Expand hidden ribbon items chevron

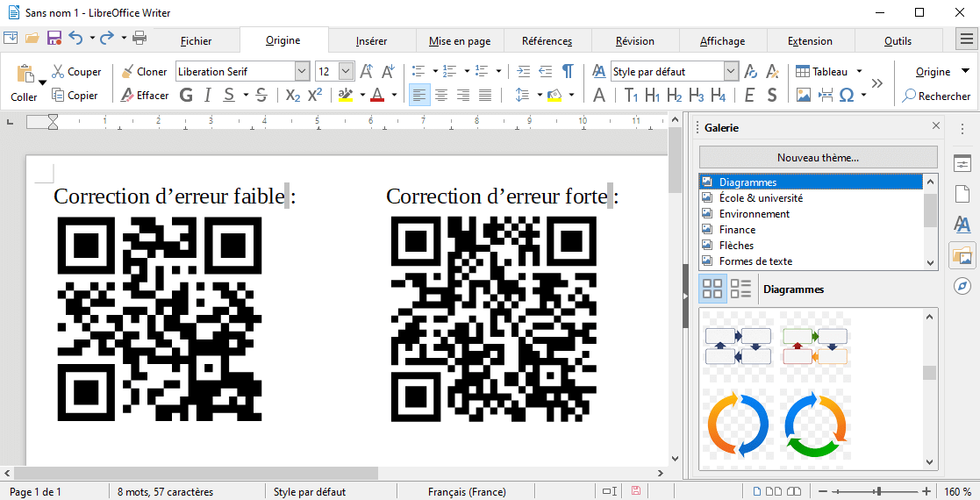pos(876,83)
